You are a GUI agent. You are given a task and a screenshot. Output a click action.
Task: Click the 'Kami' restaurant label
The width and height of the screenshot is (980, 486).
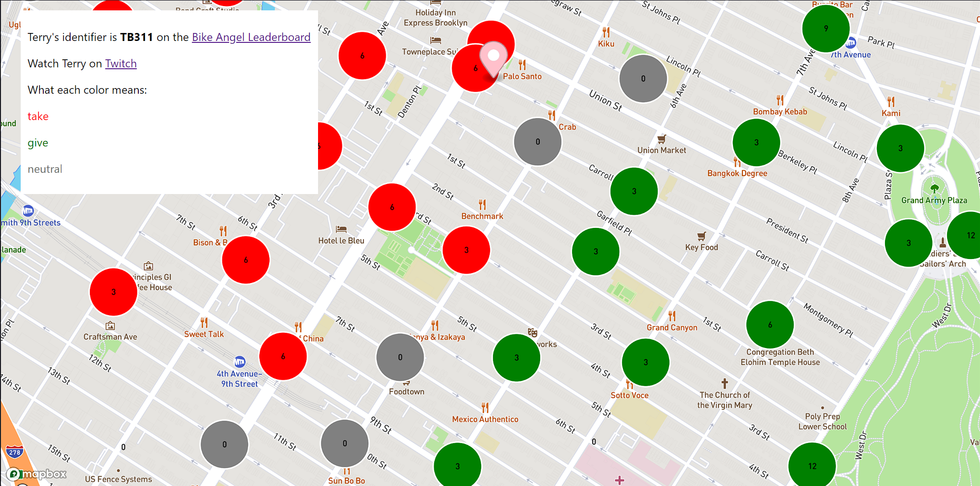tap(891, 113)
